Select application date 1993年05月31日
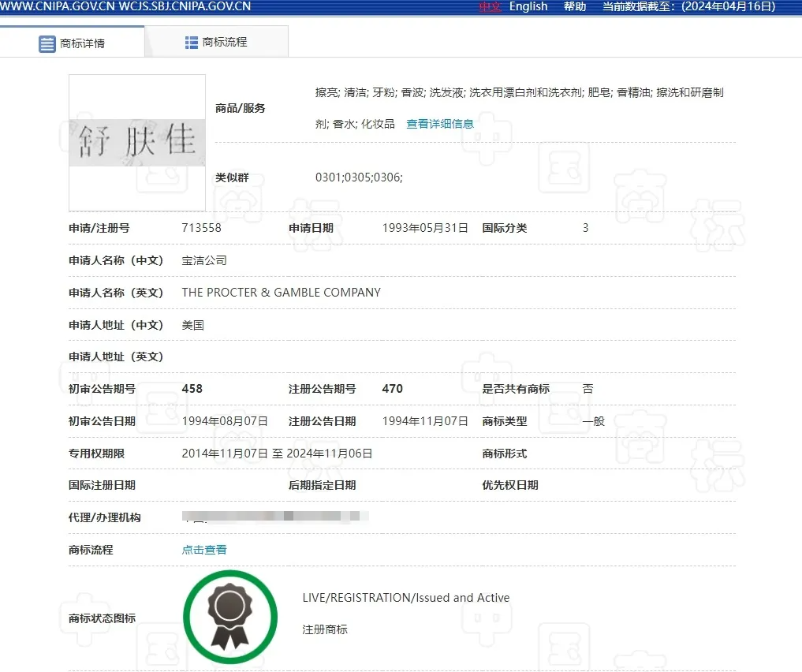 click(425, 228)
